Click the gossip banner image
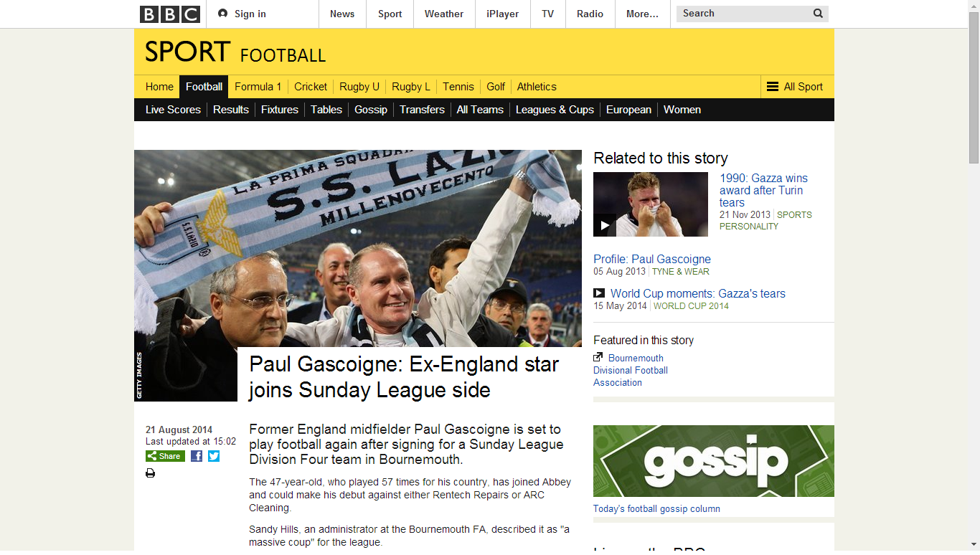The height and width of the screenshot is (555, 980). [714, 461]
